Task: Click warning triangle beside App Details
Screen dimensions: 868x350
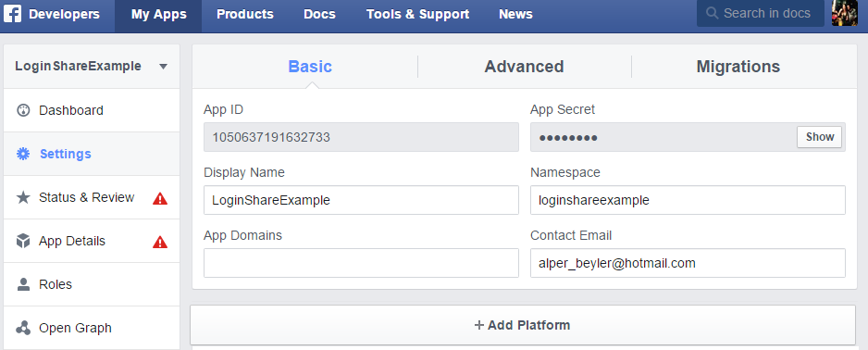Action: [x=160, y=242]
